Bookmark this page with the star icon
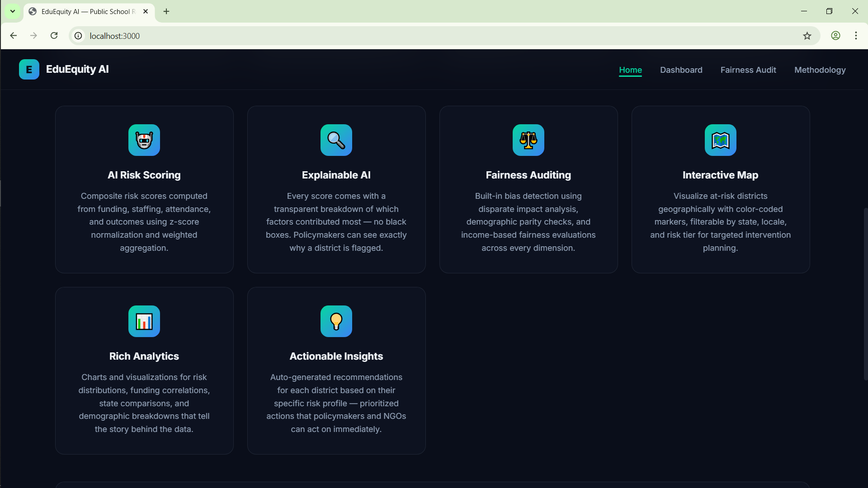 click(x=807, y=36)
